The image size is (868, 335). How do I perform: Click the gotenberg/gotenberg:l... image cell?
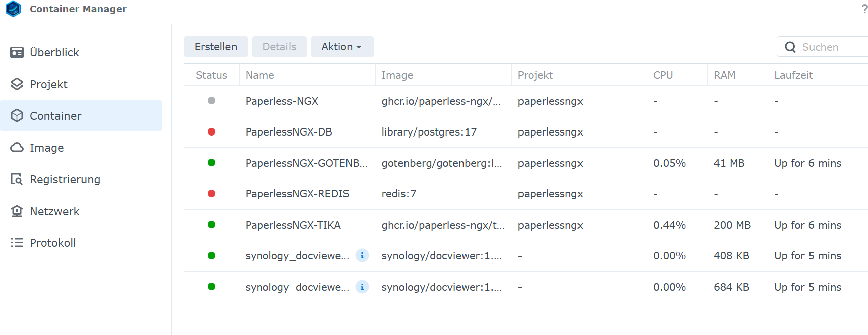(x=442, y=163)
